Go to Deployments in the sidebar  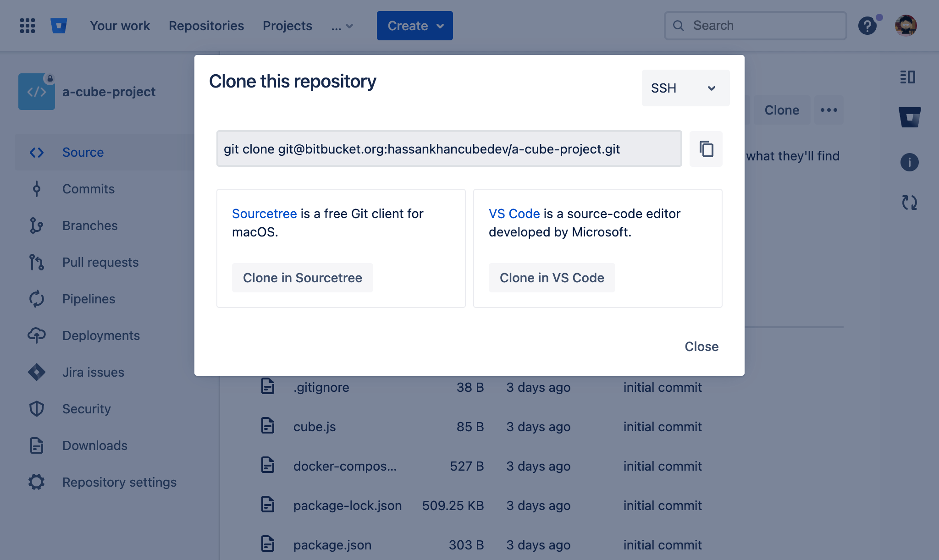tap(101, 335)
